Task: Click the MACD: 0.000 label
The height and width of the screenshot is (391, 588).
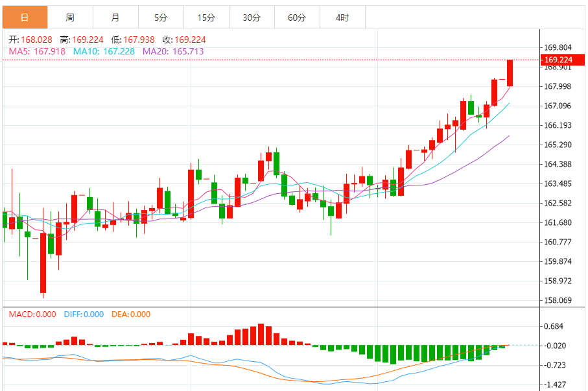Action: [x=32, y=314]
